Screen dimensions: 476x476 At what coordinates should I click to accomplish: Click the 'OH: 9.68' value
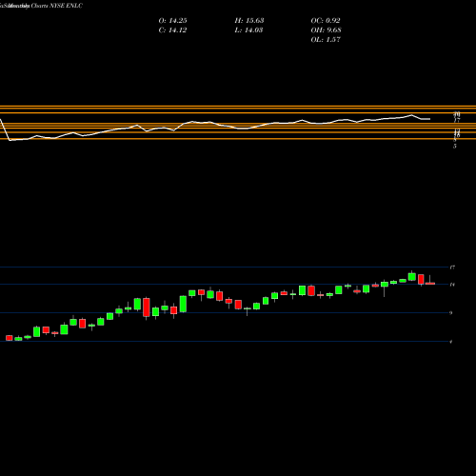326,30
